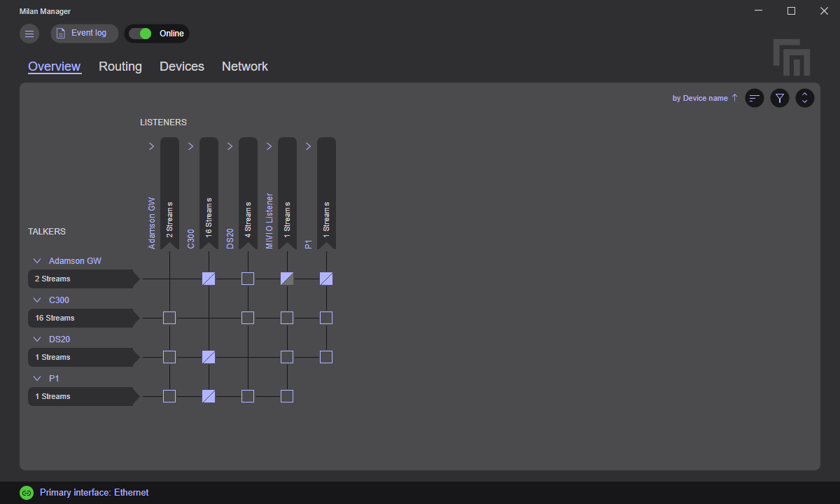This screenshot has height=504, width=840.
Task: Collapse the Adamson GW talker group
Action: (x=36, y=260)
